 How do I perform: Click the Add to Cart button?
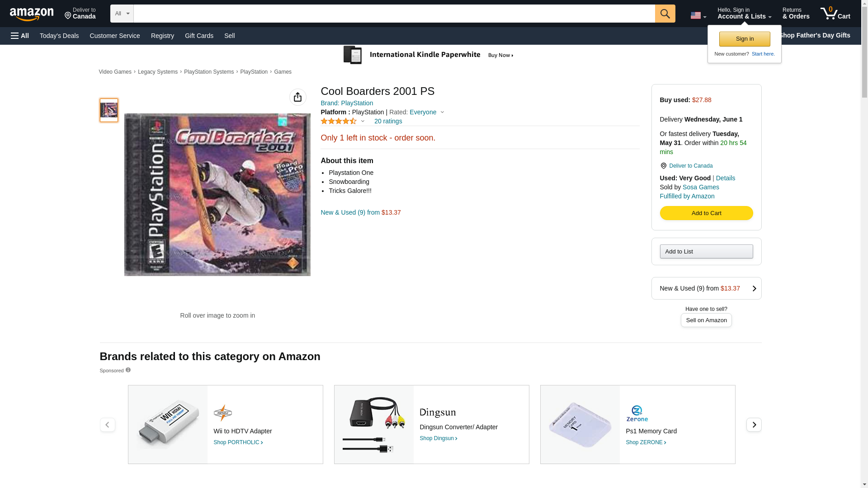(706, 213)
